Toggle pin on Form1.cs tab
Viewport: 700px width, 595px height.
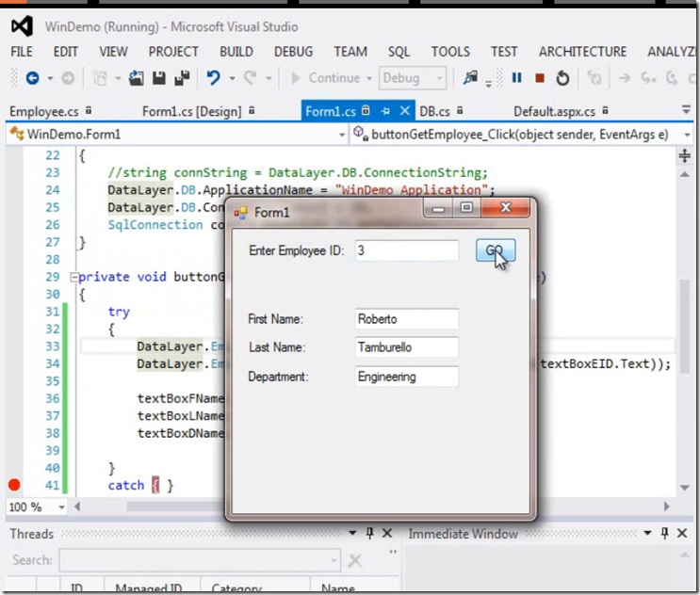tap(385, 111)
